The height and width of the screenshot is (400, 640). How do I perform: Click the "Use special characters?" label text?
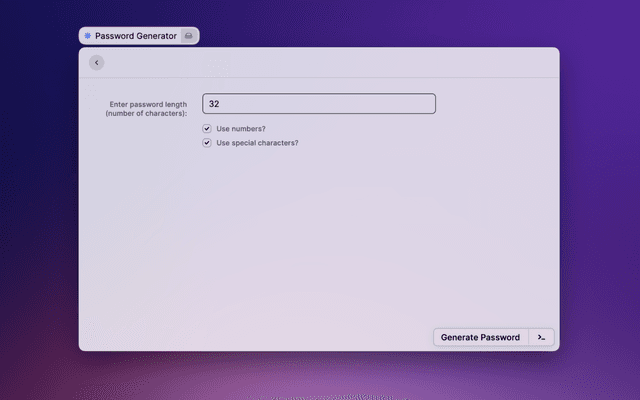257,143
